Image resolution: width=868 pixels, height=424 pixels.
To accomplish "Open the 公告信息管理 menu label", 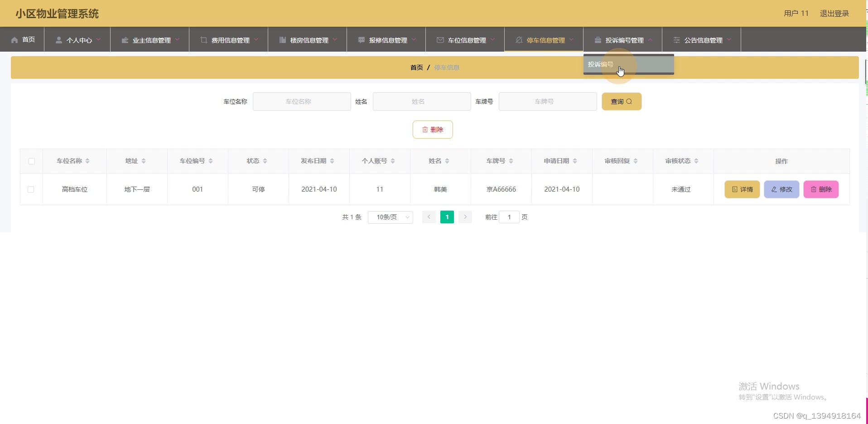I will (703, 40).
